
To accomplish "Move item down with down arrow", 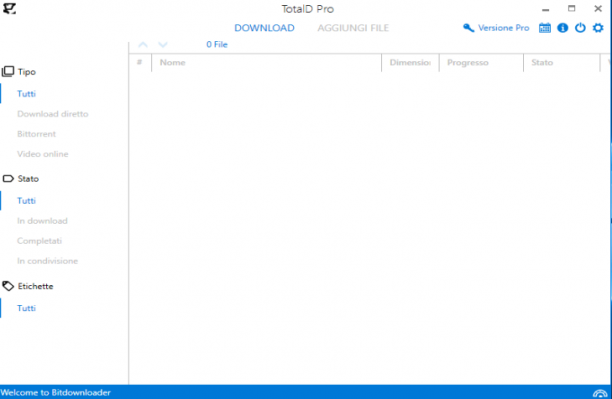I will tap(163, 45).
